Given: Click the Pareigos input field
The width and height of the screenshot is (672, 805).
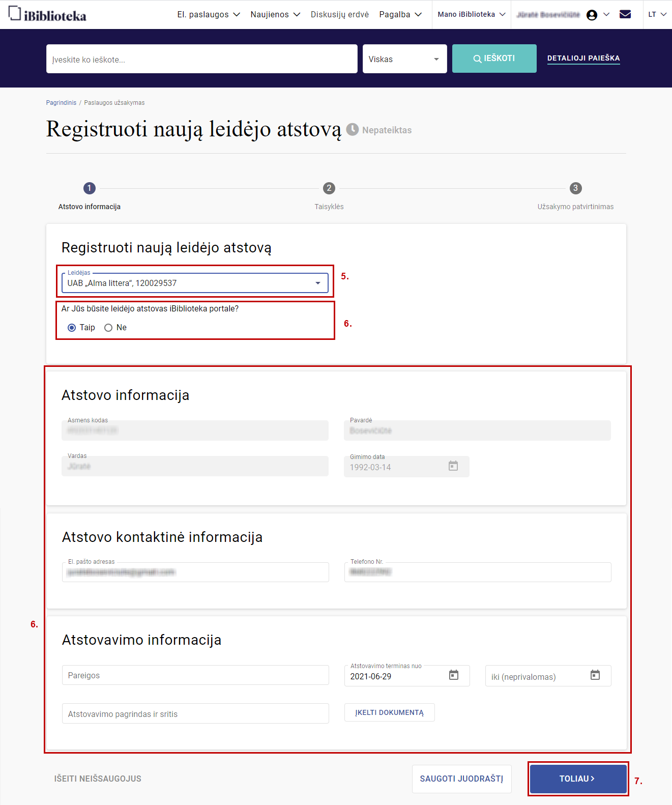Looking at the screenshot, I should coord(195,675).
